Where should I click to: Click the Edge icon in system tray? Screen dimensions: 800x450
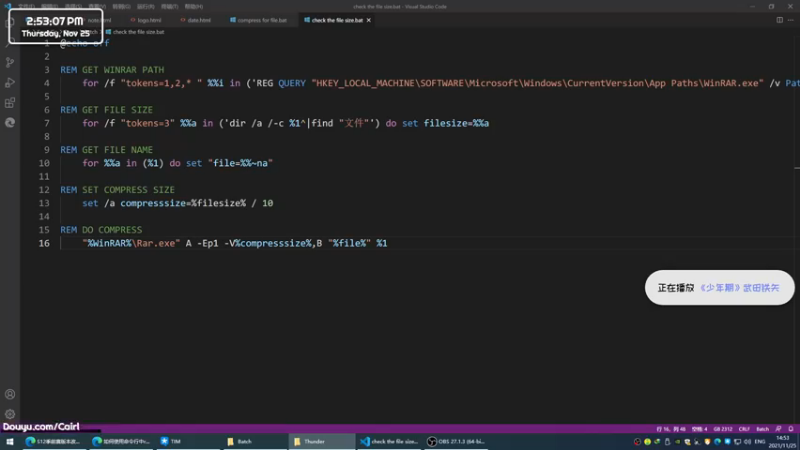717,442
